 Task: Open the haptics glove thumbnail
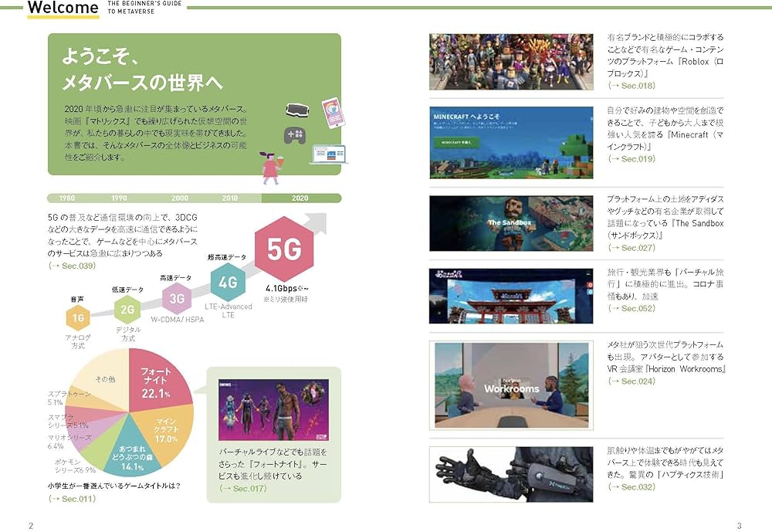511,474
